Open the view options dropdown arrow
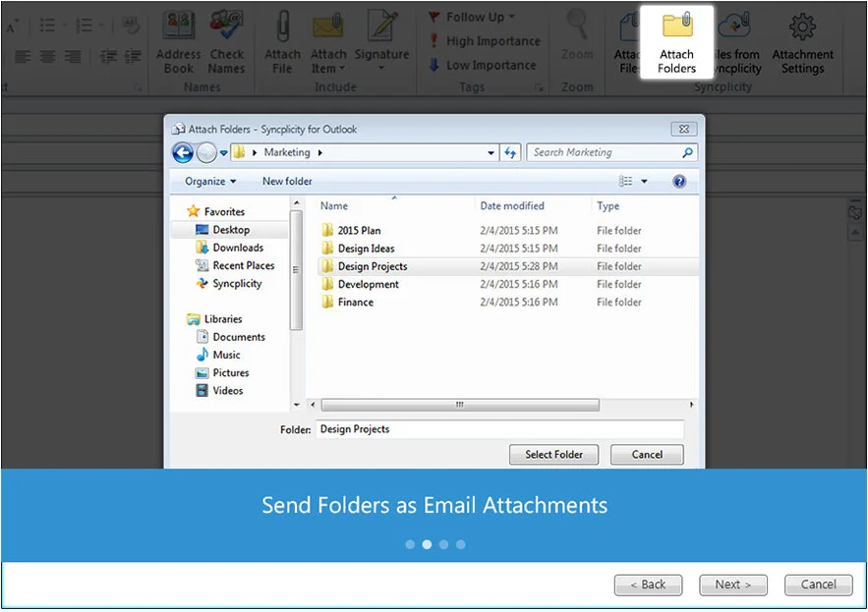This screenshot has height=612, width=868. pos(644,182)
